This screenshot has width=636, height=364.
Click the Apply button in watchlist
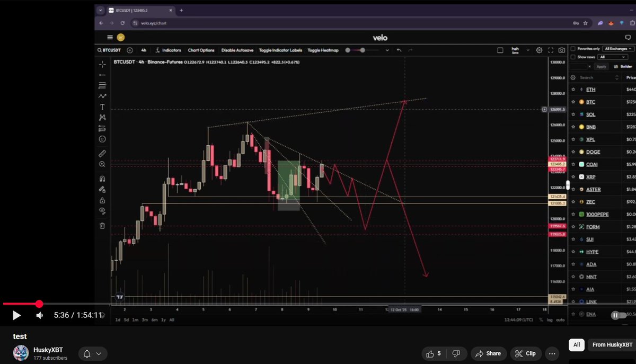click(601, 67)
